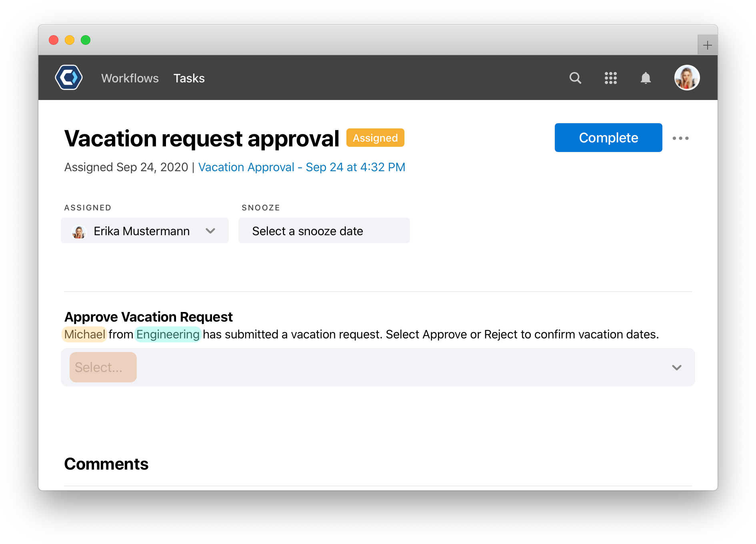This screenshot has height=544, width=756.
Task: Click the hexagon app logo
Action: point(69,78)
